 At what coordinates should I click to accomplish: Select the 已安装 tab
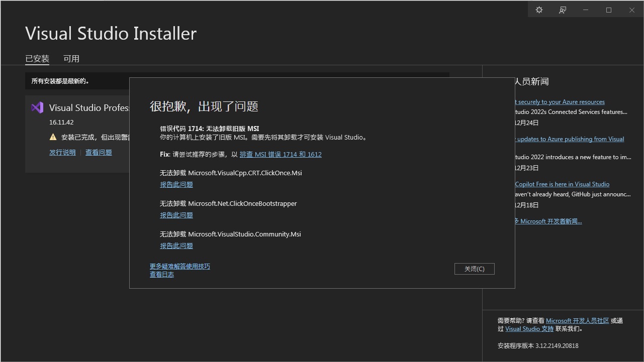[37, 58]
